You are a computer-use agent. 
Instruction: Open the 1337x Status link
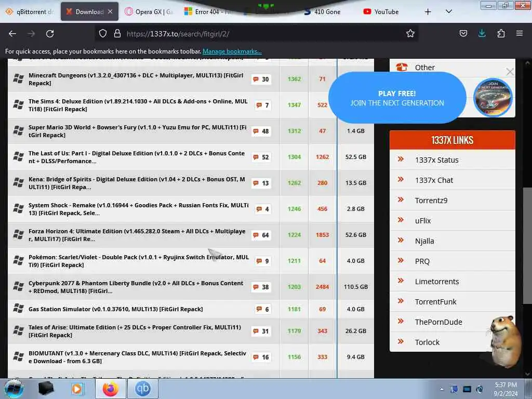(x=436, y=160)
